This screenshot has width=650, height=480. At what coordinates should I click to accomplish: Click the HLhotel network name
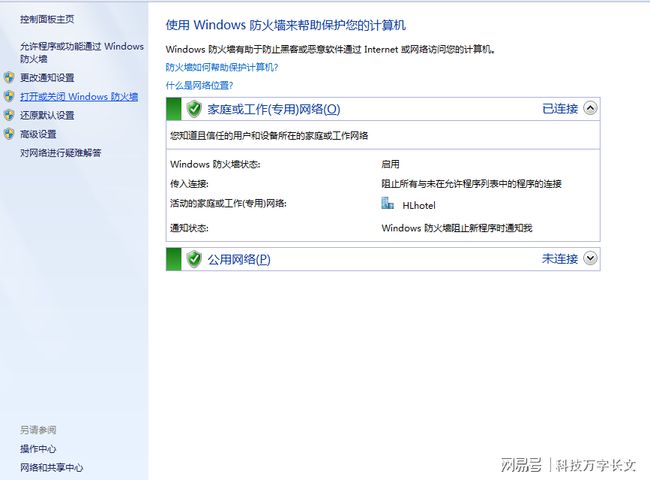click(x=419, y=205)
